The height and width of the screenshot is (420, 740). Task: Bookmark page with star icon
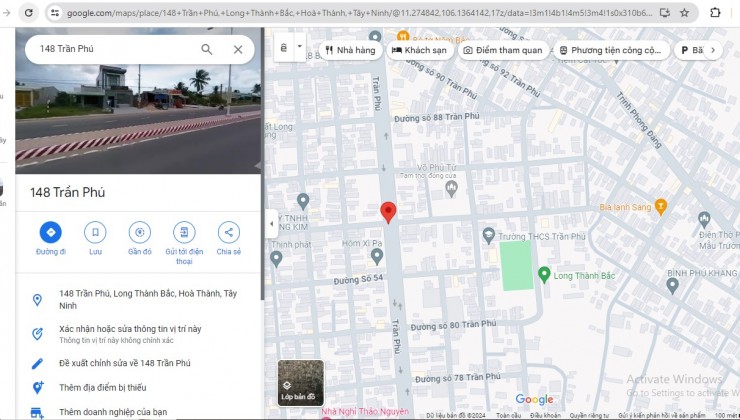684,13
